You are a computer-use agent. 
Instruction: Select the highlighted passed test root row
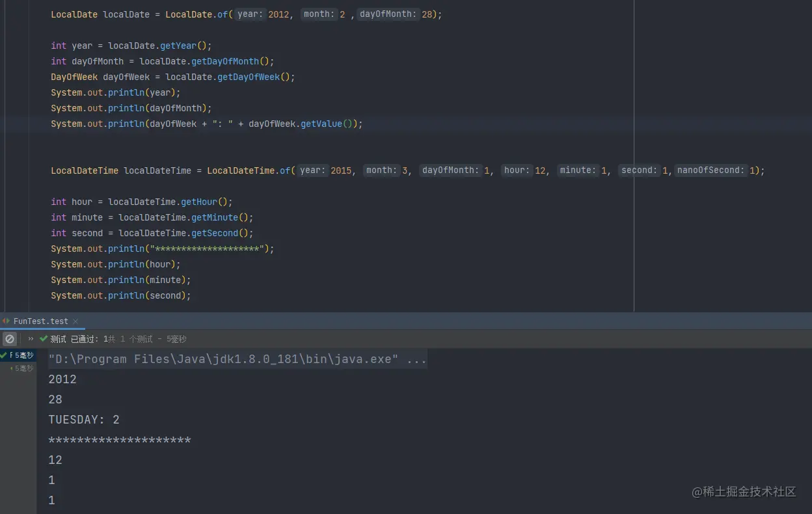(x=18, y=355)
